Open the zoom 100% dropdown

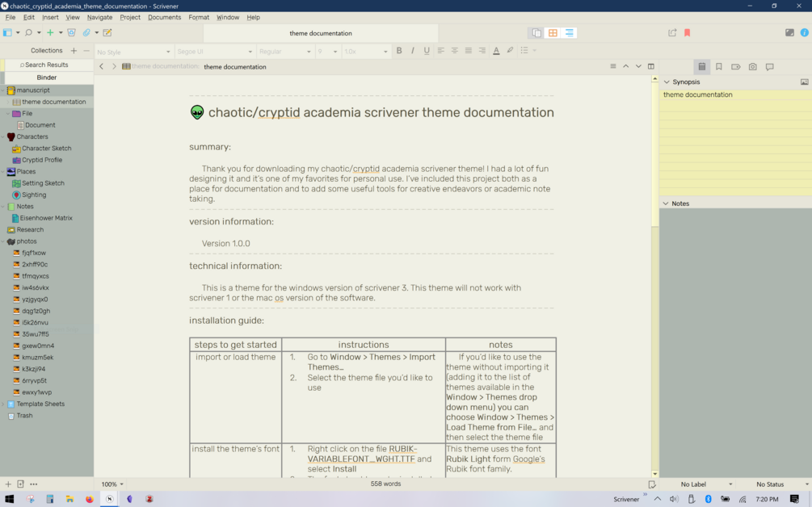112,484
